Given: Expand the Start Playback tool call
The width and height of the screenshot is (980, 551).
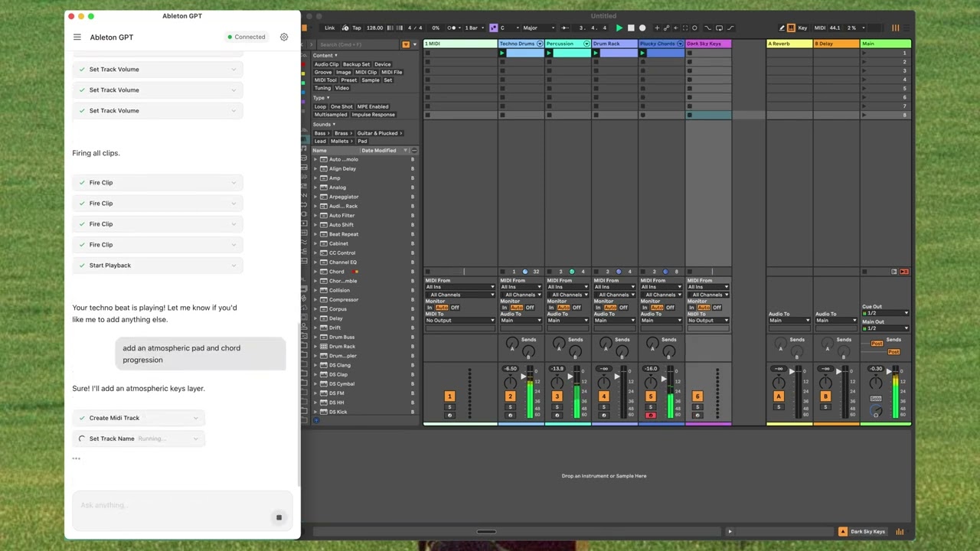Looking at the screenshot, I should click(158, 266).
